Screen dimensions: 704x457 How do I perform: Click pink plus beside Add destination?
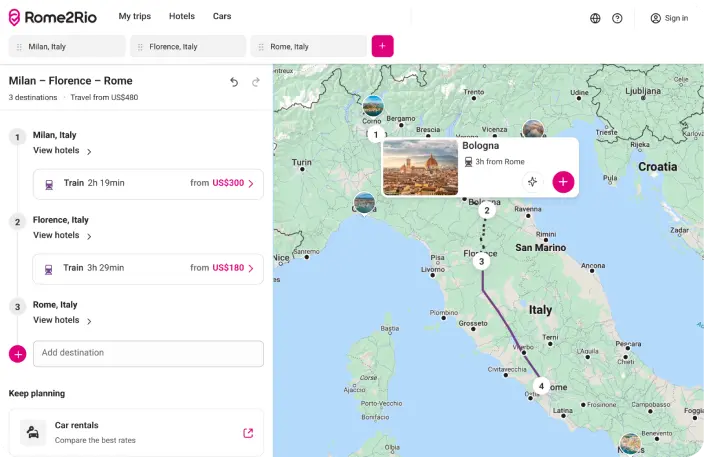click(x=18, y=354)
